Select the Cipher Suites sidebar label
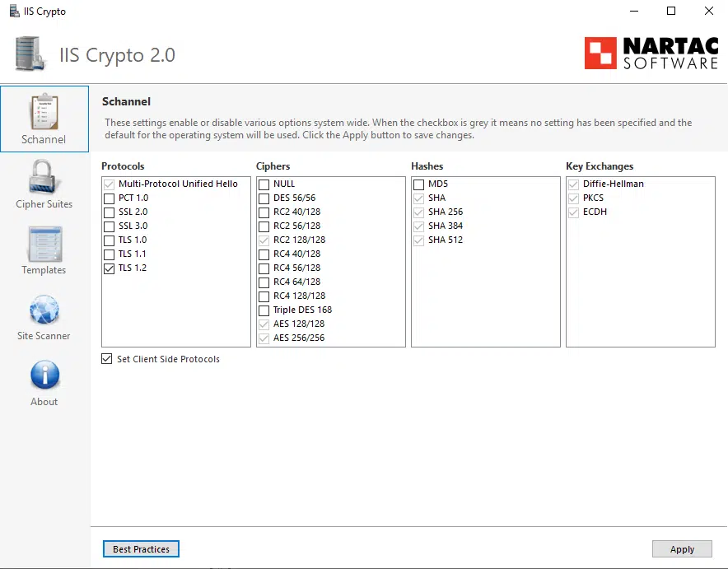 44,204
